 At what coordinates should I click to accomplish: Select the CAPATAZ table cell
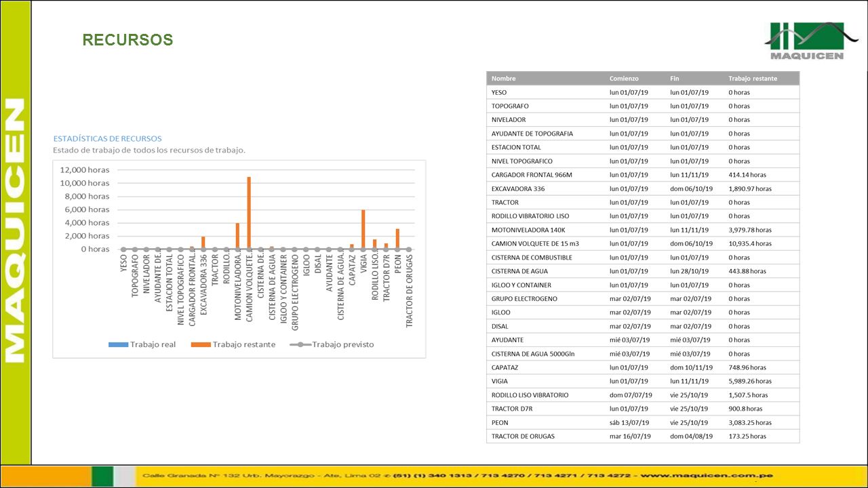click(x=505, y=367)
